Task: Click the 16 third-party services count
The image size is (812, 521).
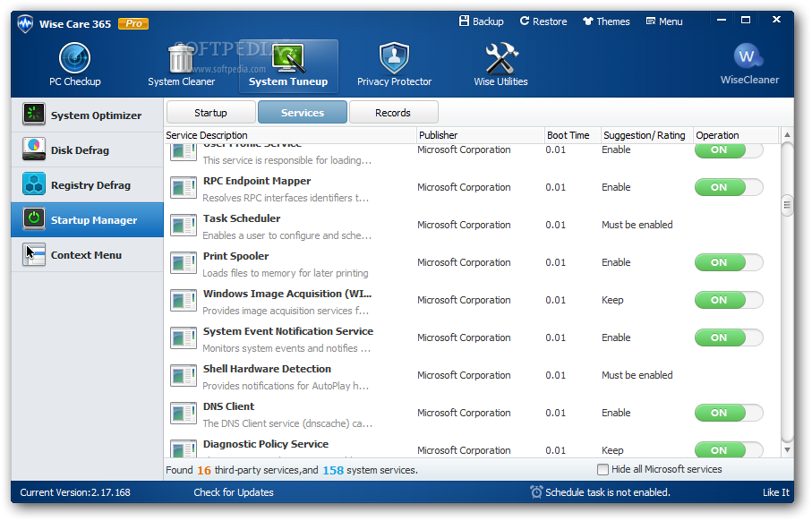Action: (204, 470)
